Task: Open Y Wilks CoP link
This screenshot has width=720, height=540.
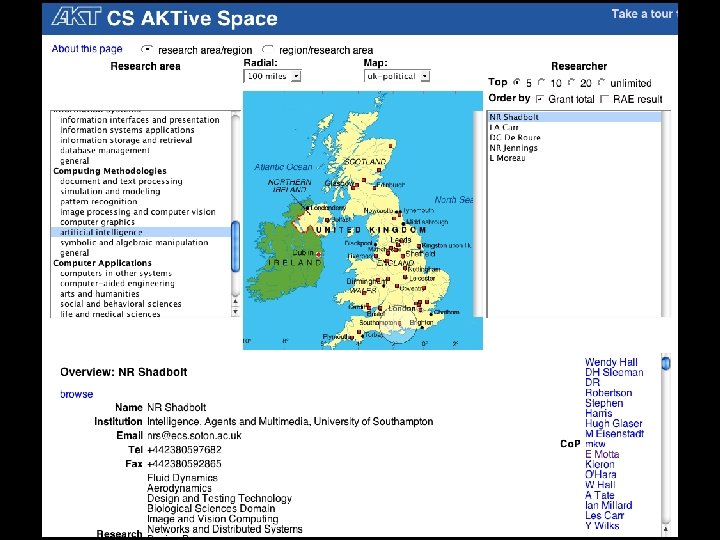Action: pyautogui.click(x=602, y=526)
